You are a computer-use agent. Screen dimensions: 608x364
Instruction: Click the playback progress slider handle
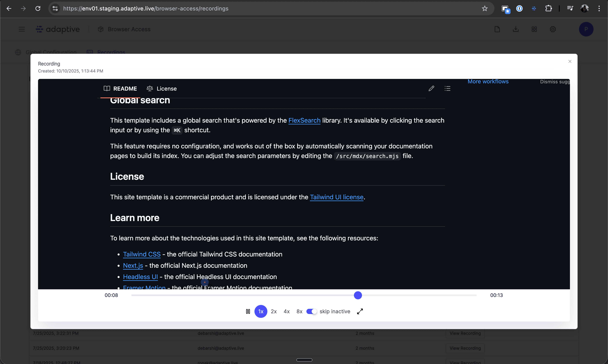point(358,295)
